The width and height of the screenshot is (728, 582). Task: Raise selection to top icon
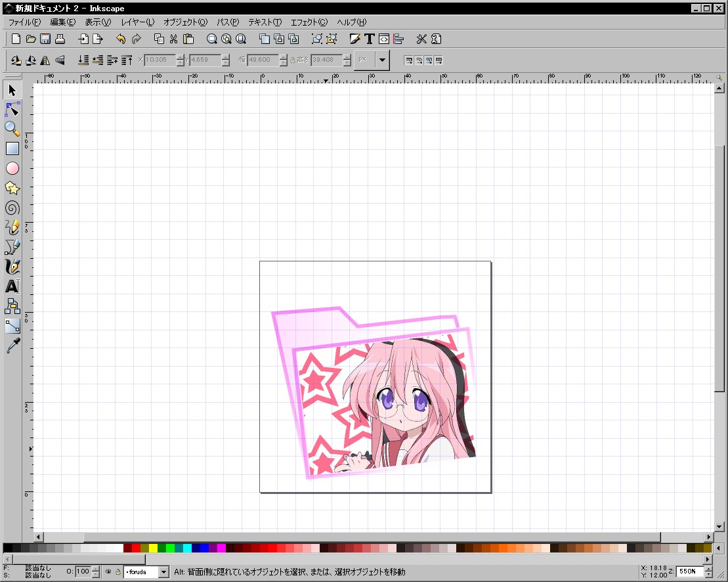pyautogui.click(x=127, y=60)
